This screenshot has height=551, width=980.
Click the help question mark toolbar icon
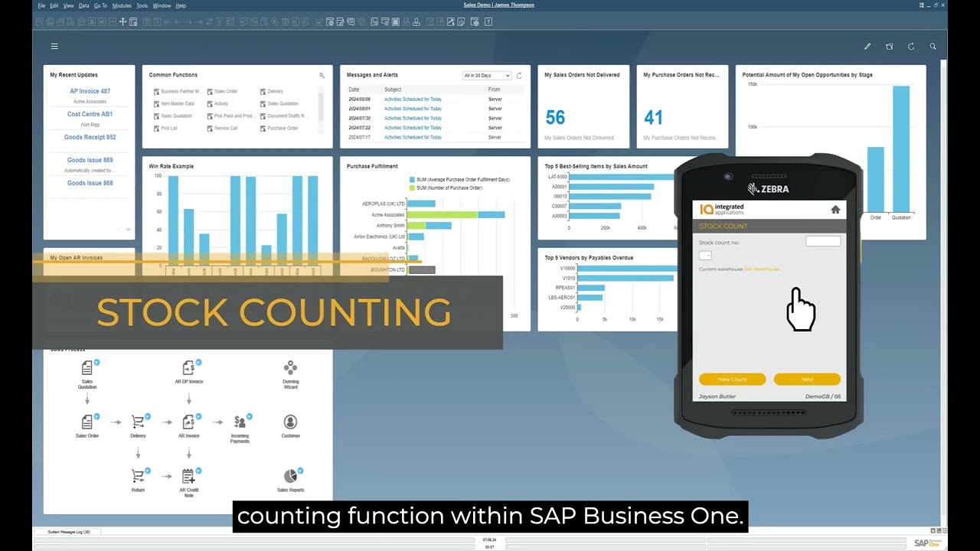488,21
